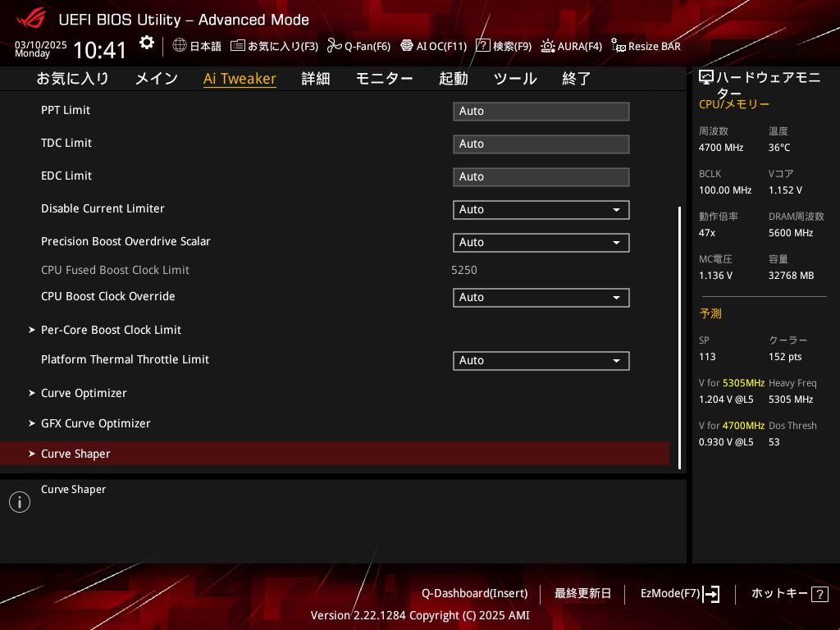Click CPU/メモリー section heading
This screenshot has height=630, width=840.
tap(734, 104)
